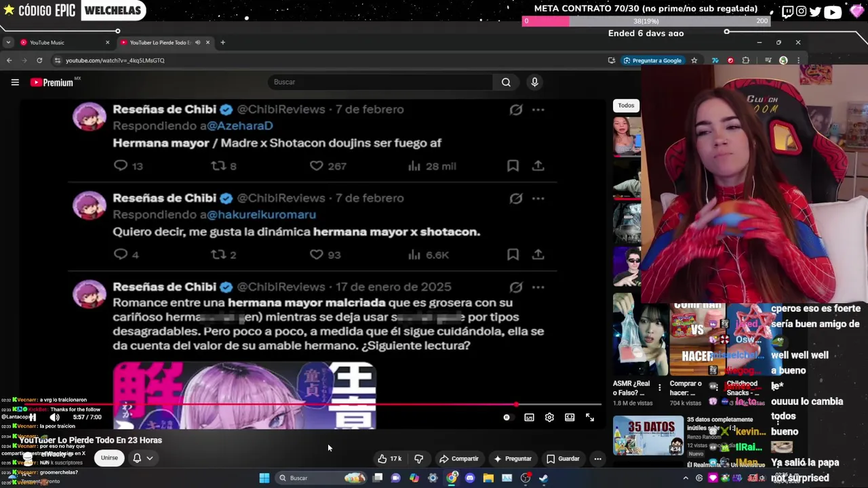
Task: Show hidden system tray icons chevron
Action: pyautogui.click(x=686, y=478)
